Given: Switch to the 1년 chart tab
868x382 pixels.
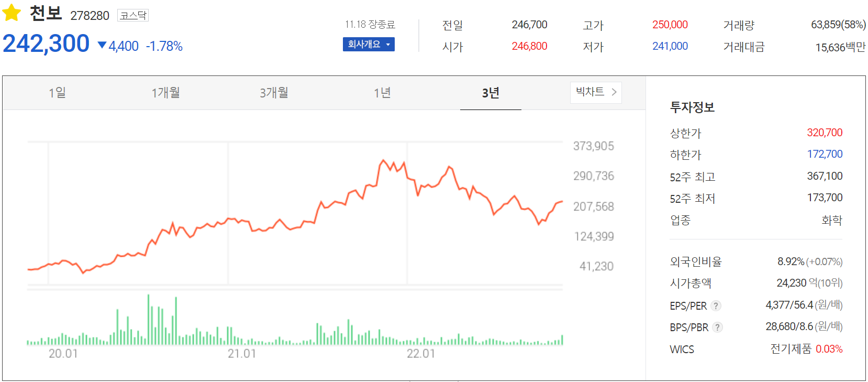Looking at the screenshot, I should click(x=382, y=93).
